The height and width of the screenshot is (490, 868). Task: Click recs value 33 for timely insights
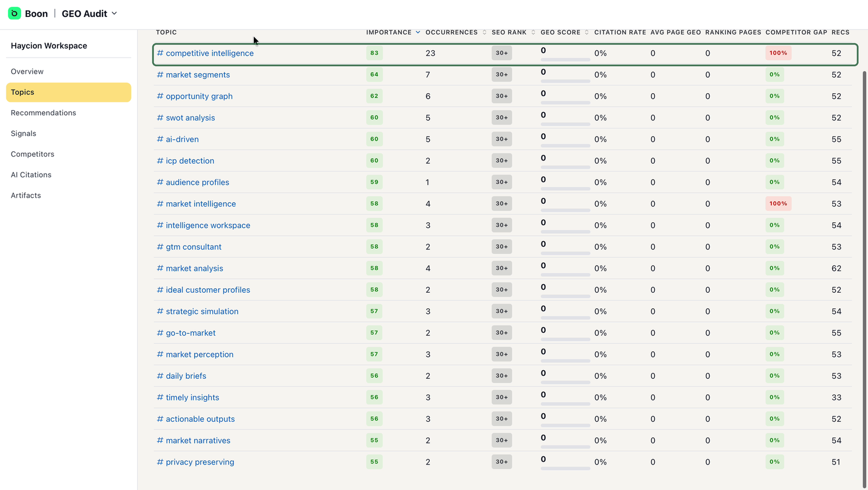pos(837,397)
